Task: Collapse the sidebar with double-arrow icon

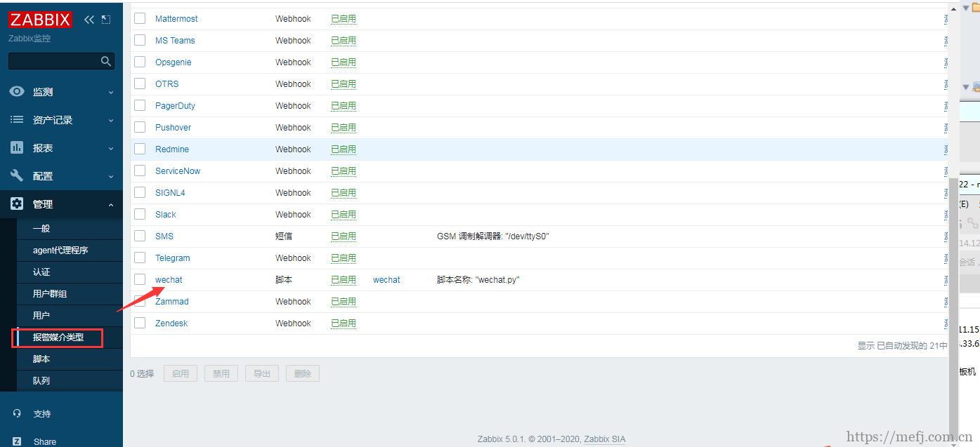Action: point(89,20)
